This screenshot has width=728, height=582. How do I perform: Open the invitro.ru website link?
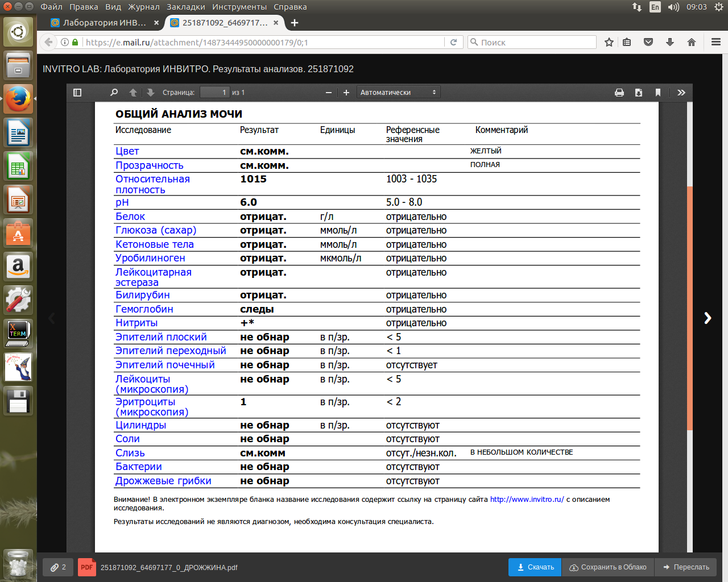[x=527, y=500]
